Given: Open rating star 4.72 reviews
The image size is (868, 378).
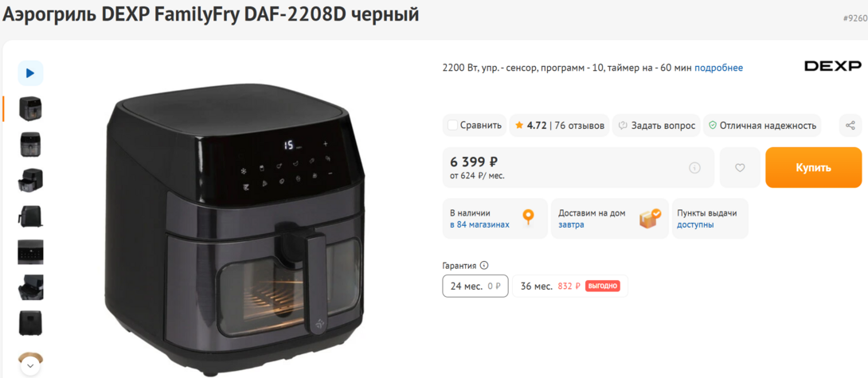Looking at the screenshot, I should (559, 126).
